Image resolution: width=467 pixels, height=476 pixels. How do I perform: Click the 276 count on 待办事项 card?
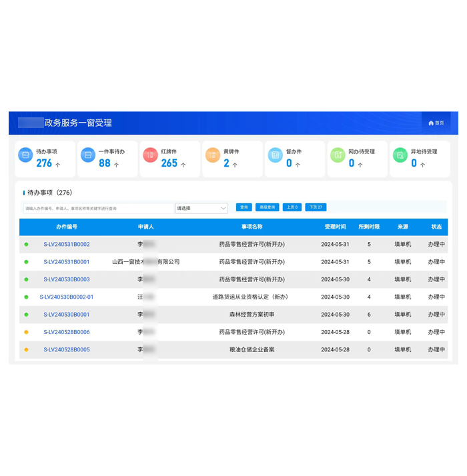pyautogui.click(x=44, y=163)
